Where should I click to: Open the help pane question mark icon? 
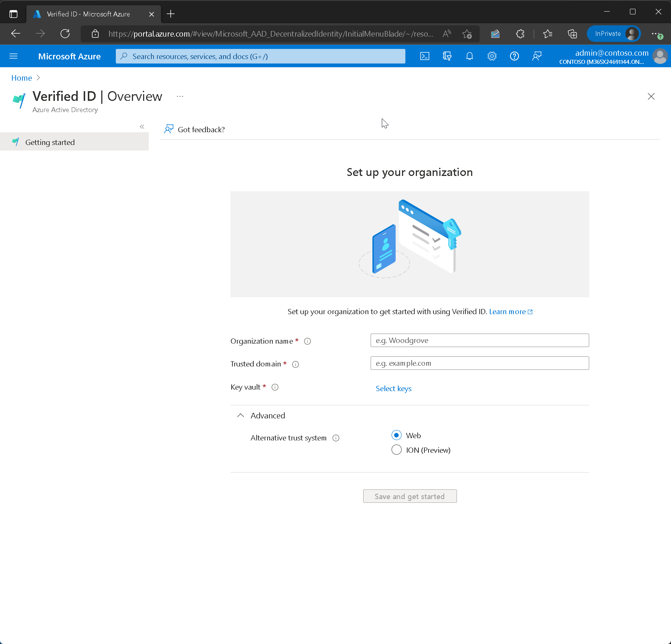coord(514,56)
